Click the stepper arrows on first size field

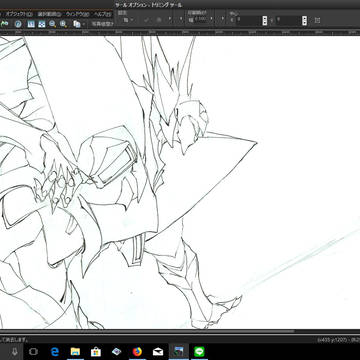pos(265,20)
